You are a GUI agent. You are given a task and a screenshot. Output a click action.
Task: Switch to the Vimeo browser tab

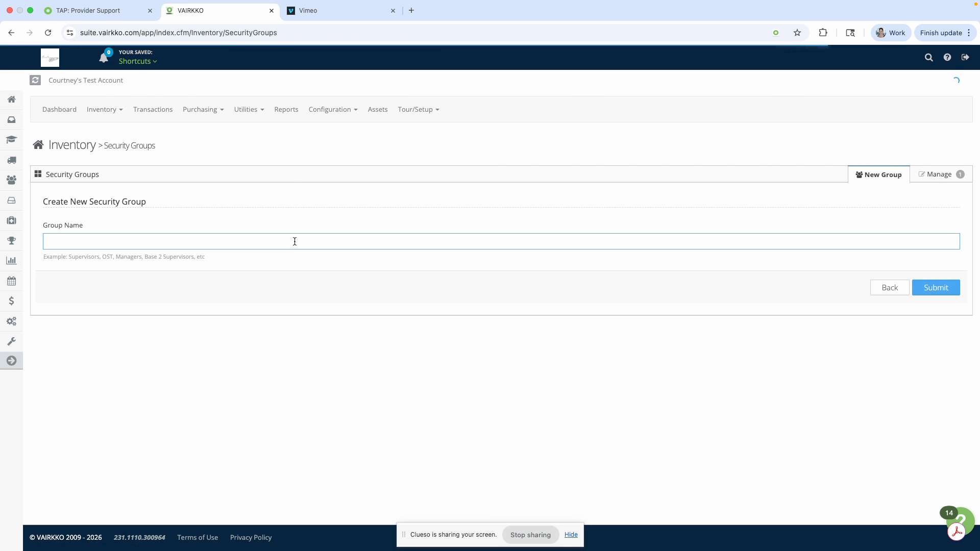point(341,11)
